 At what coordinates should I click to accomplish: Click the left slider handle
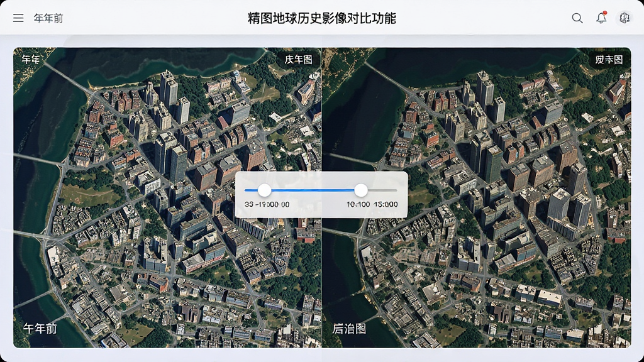tap(264, 190)
